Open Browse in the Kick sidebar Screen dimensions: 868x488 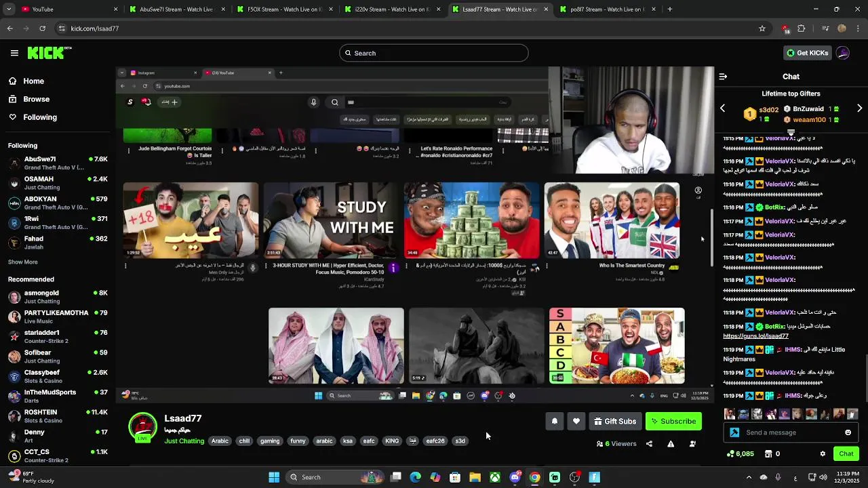point(28,99)
